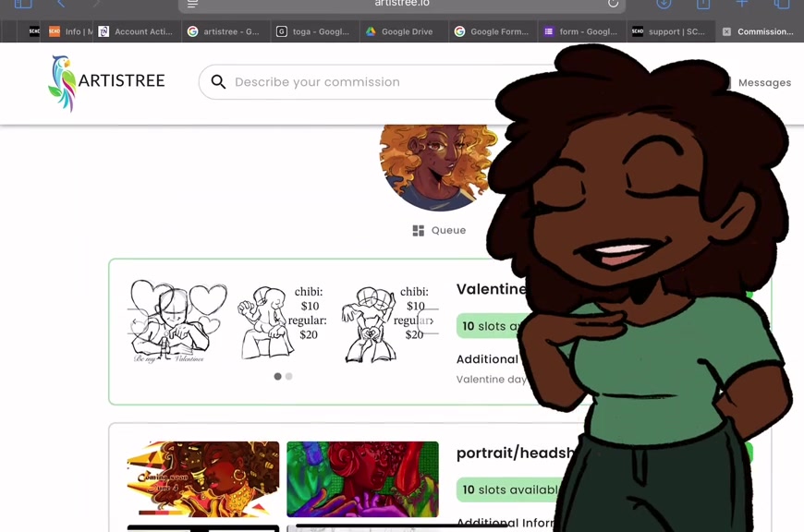Viewport: 804px width, 532px height.
Task: Select the first carousel page dot
Action: [x=277, y=376]
